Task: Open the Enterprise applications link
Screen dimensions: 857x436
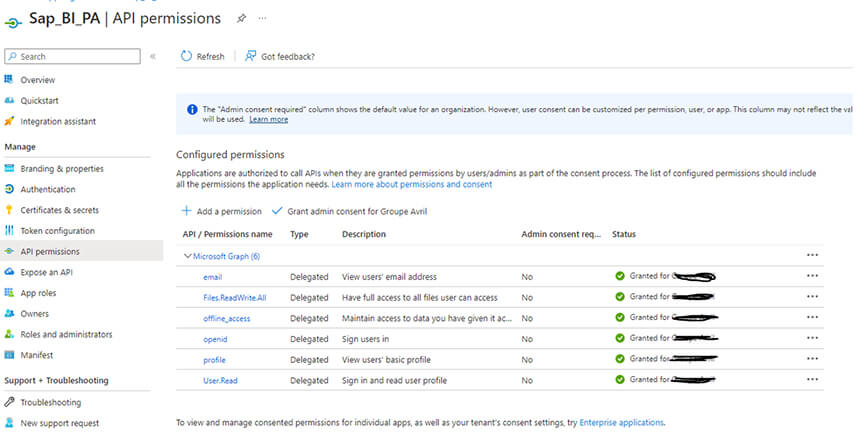Action: [621, 422]
